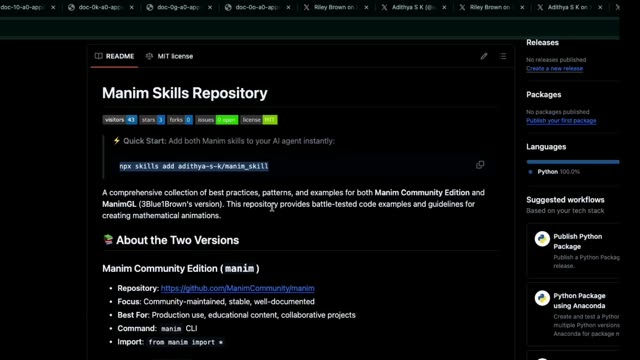Close the Adithya S K (@ browser tab
Image resolution: width=640 pixels, height=360 pixels.
[x=444, y=7]
